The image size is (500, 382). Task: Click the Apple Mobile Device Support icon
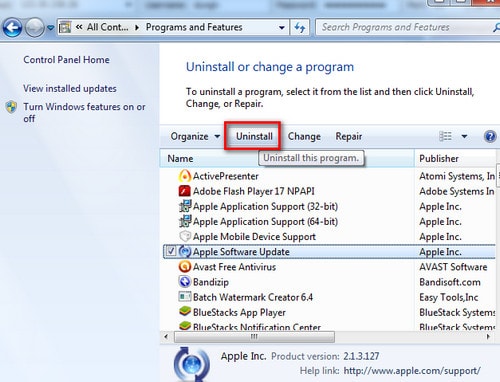(x=185, y=236)
